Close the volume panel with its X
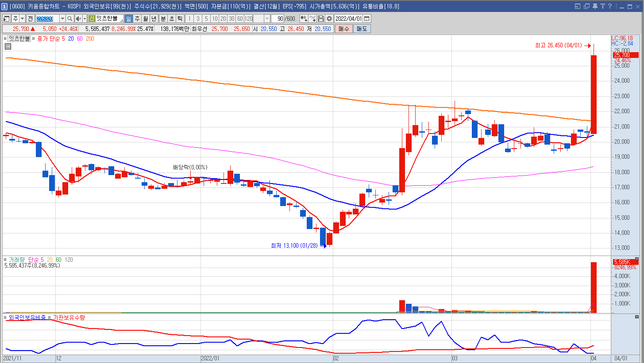 tap(637, 259)
